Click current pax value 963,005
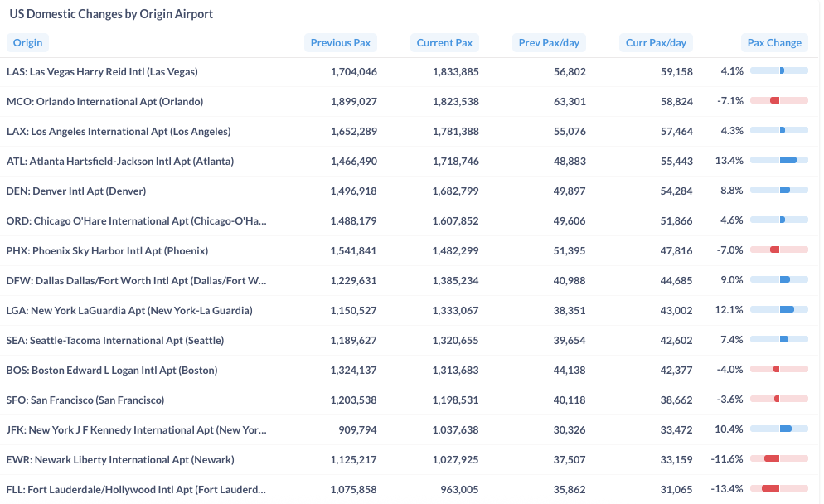The height and width of the screenshot is (504, 824). click(x=459, y=490)
